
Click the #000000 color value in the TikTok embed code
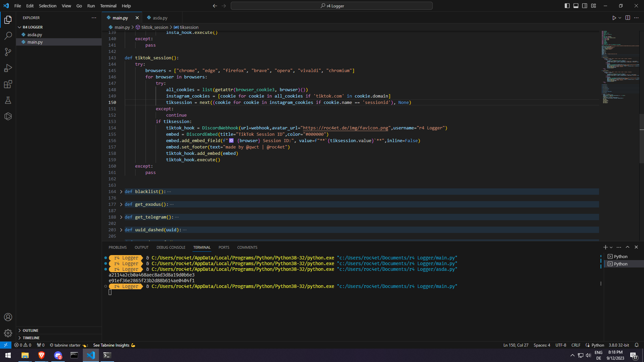[x=315, y=134]
